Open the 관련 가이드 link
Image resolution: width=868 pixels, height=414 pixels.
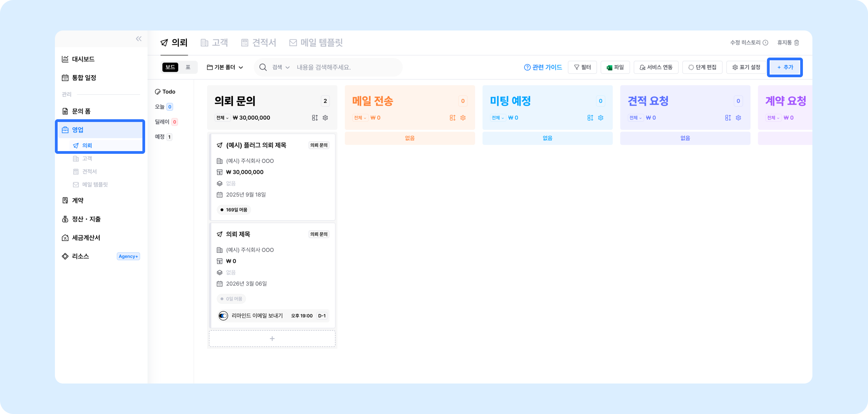click(543, 67)
